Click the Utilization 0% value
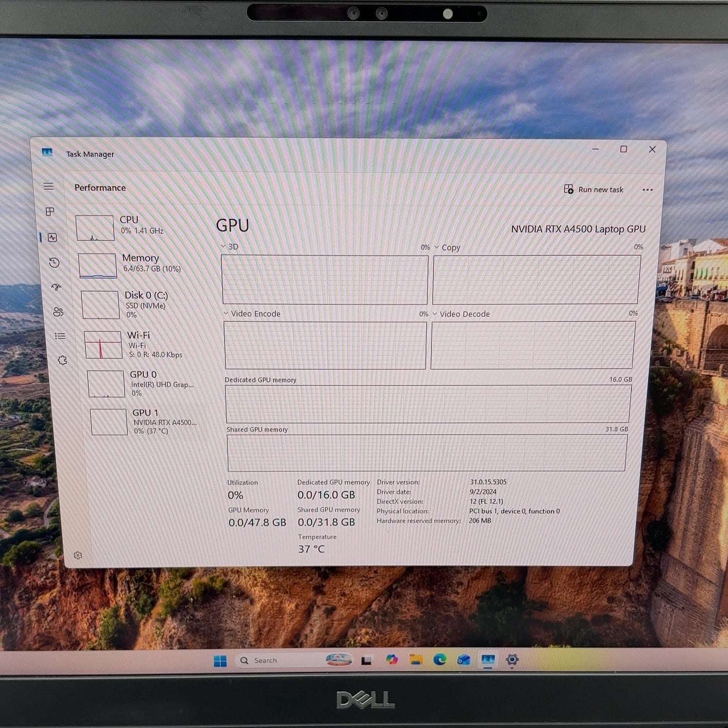 click(235, 496)
